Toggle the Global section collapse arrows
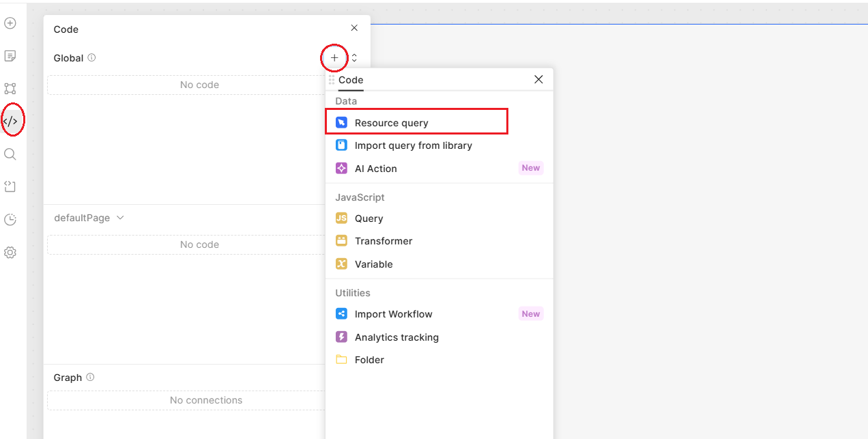 pos(354,58)
